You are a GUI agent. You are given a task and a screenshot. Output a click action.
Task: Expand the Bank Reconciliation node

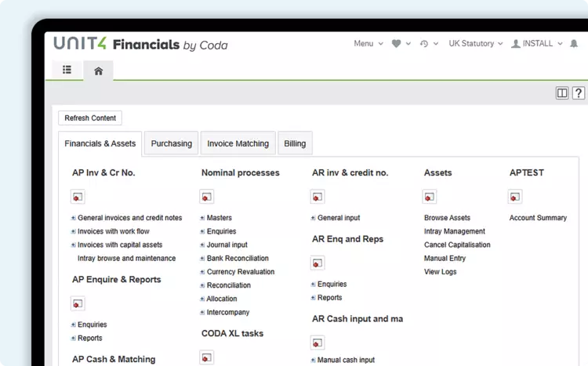(202, 259)
